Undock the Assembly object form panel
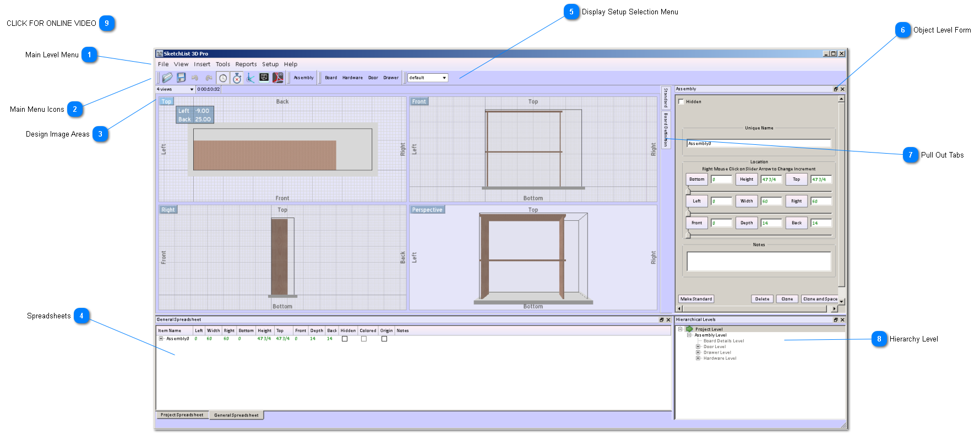The width and height of the screenshot is (980, 434). [x=836, y=89]
